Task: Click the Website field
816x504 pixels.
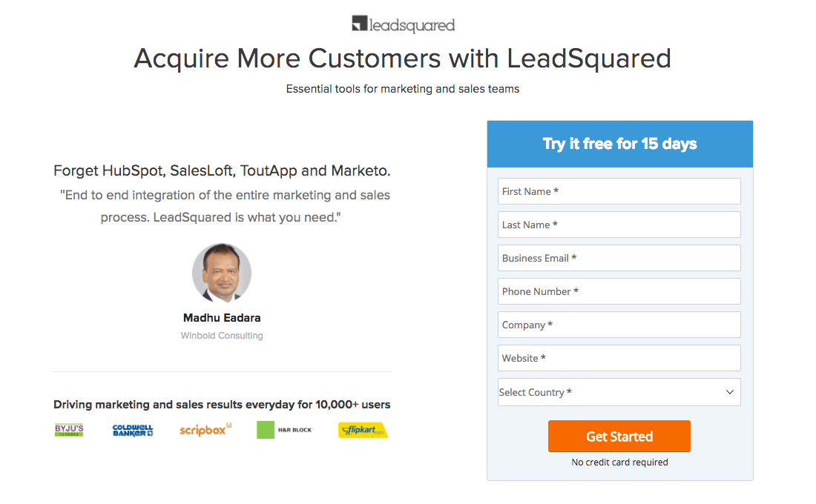Action: click(619, 357)
